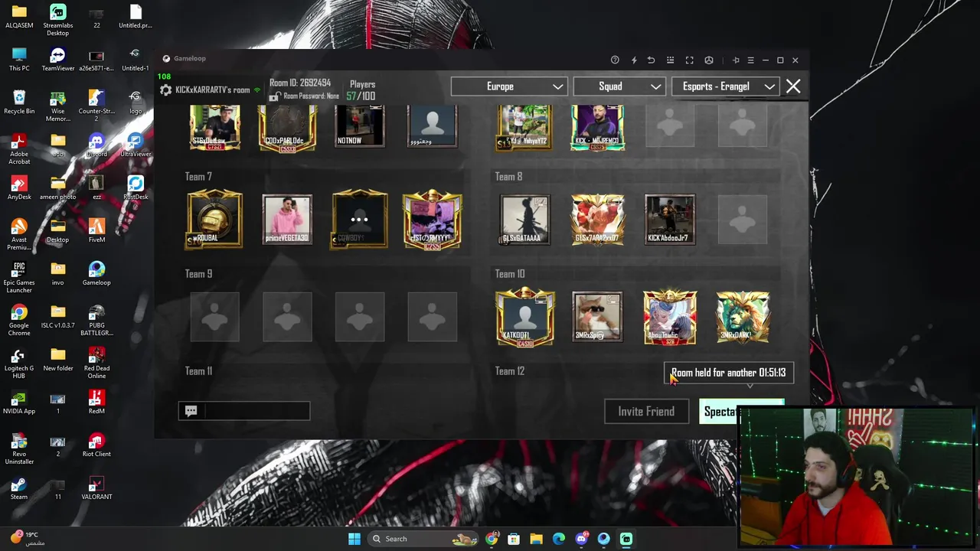Select player wROUBAL in Team 7
This screenshot has height=551, width=980.
point(214,220)
